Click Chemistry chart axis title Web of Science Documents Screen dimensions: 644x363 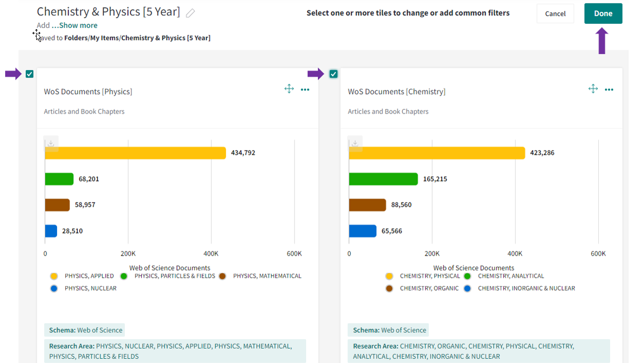click(474, 268)
